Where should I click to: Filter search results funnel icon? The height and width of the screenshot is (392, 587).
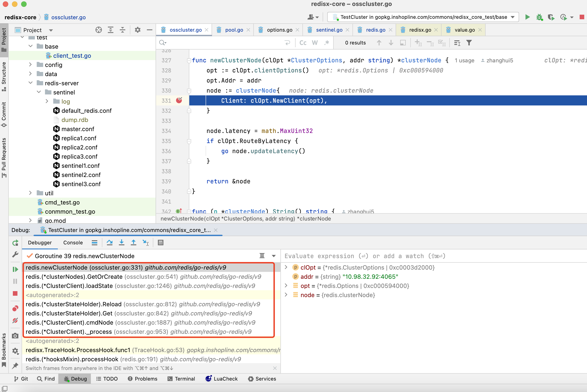[469, 43]
